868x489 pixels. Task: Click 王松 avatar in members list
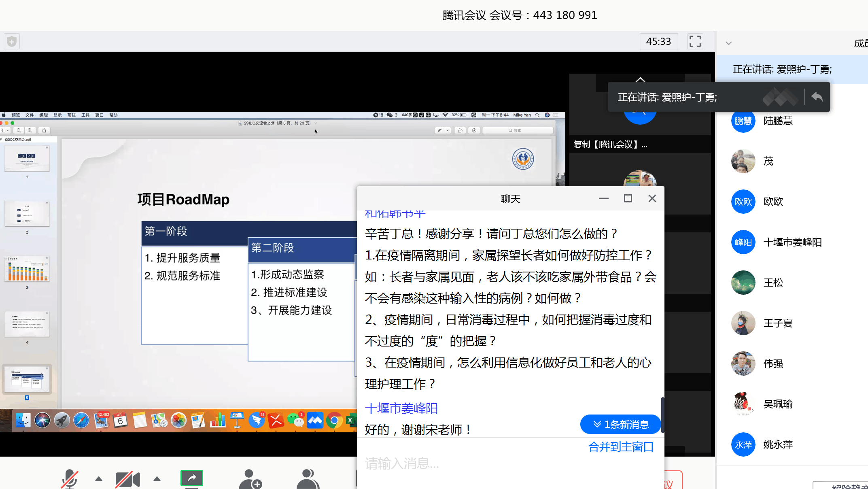[743, 283]
